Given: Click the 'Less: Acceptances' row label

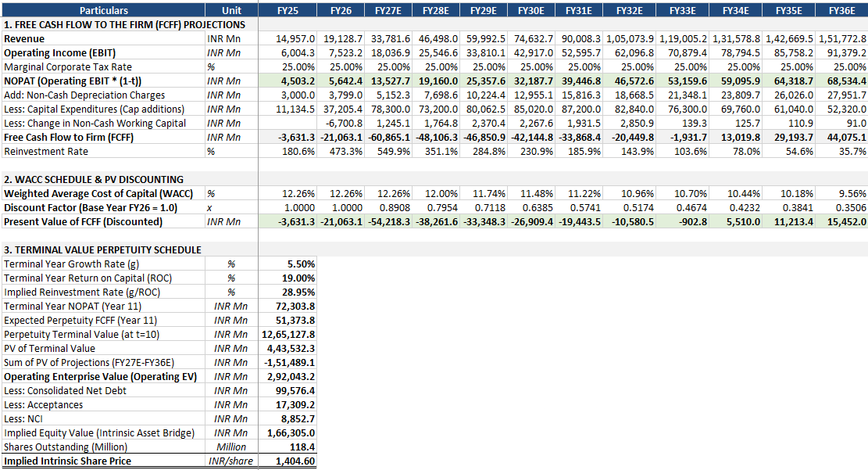Looking at the screenshot, I should pos(43,405).
